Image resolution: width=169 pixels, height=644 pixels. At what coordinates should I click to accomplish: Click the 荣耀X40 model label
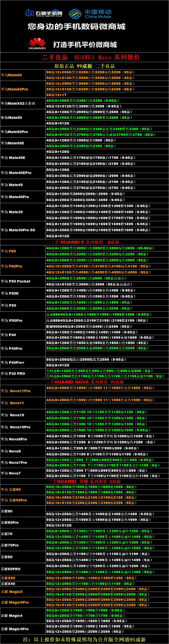[x=8, y=584]
